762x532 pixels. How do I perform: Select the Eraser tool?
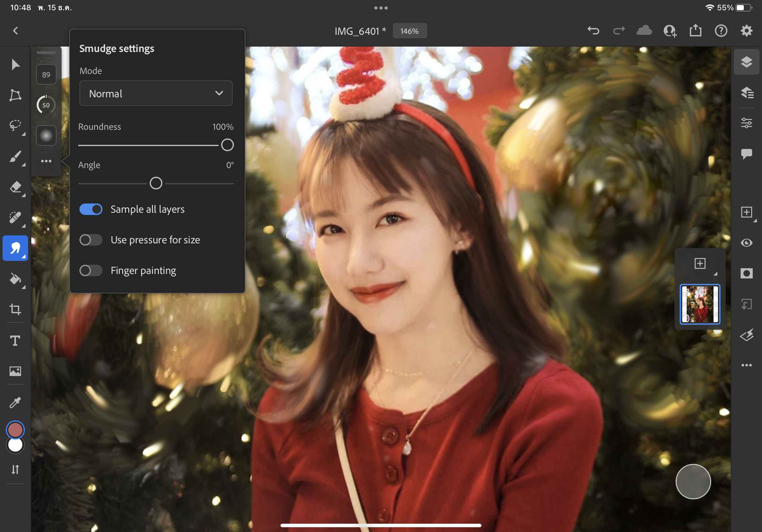click(x=15, y=188)
